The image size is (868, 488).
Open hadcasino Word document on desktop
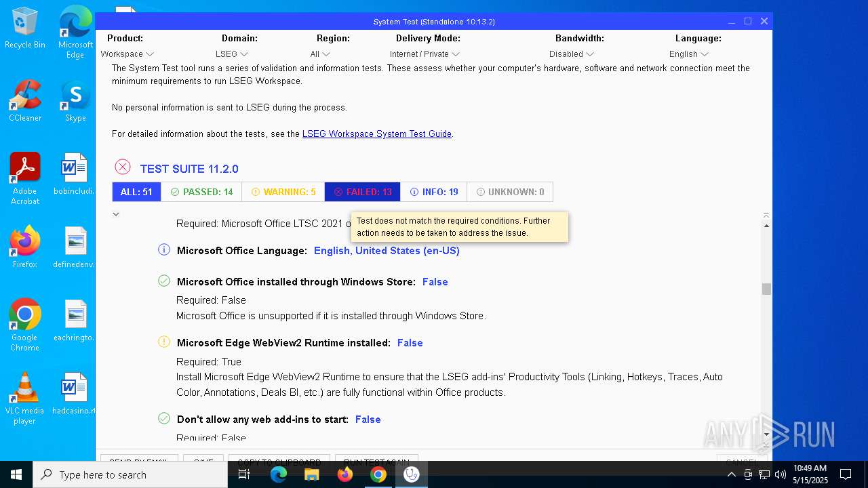tap(75, 394)
